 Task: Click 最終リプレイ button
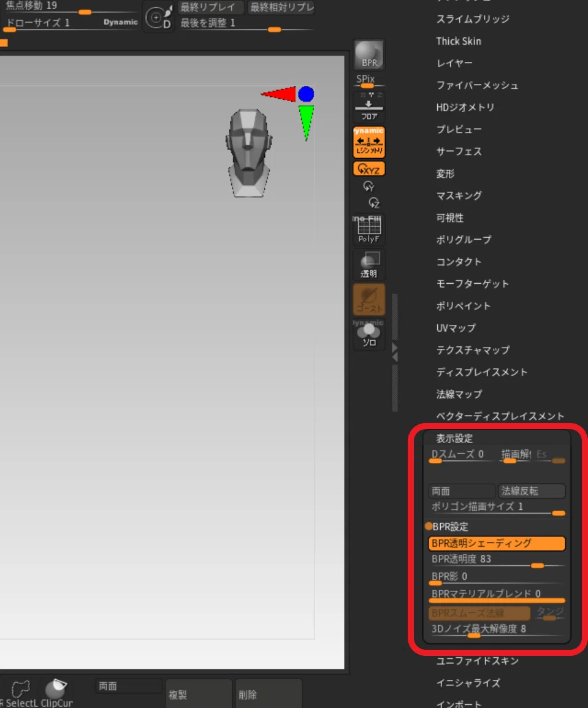point(211,7)
